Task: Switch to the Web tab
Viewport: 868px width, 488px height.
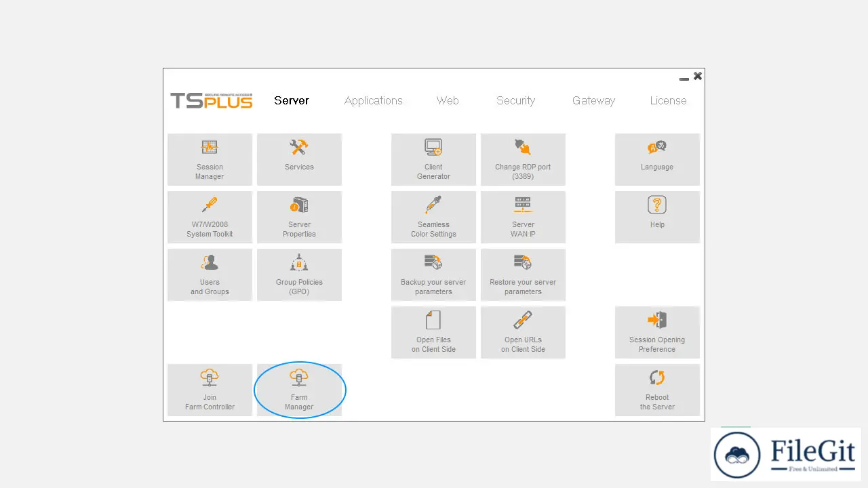Action: tap(448, 100)
